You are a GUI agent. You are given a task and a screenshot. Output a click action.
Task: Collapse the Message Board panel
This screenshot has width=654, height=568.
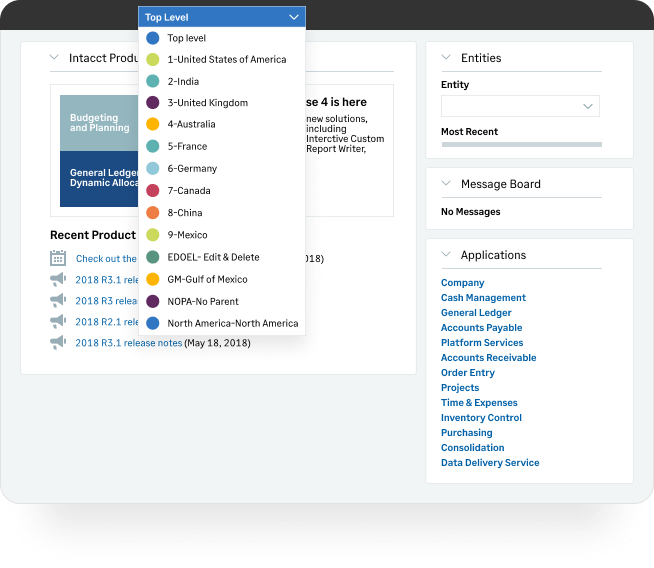tap(446, 184)
